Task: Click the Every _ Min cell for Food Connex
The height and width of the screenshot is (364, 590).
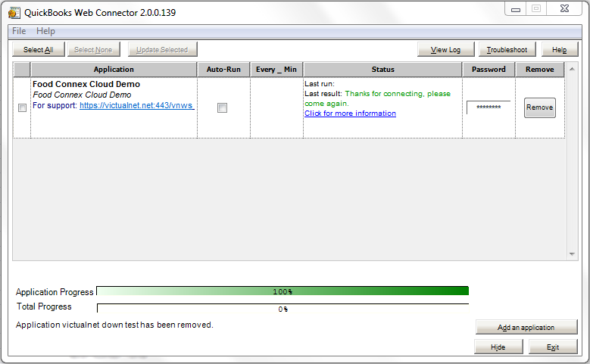Action: [x=276, y=108]
